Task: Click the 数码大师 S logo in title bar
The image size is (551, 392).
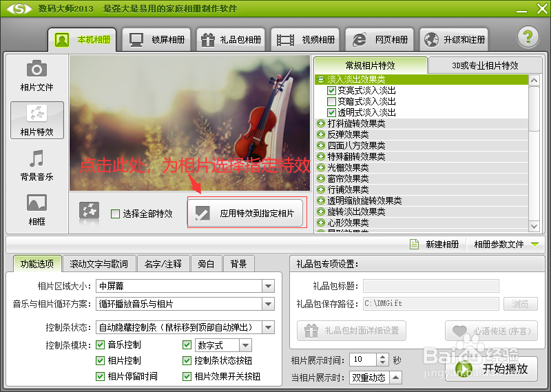Action: (19, 8)
